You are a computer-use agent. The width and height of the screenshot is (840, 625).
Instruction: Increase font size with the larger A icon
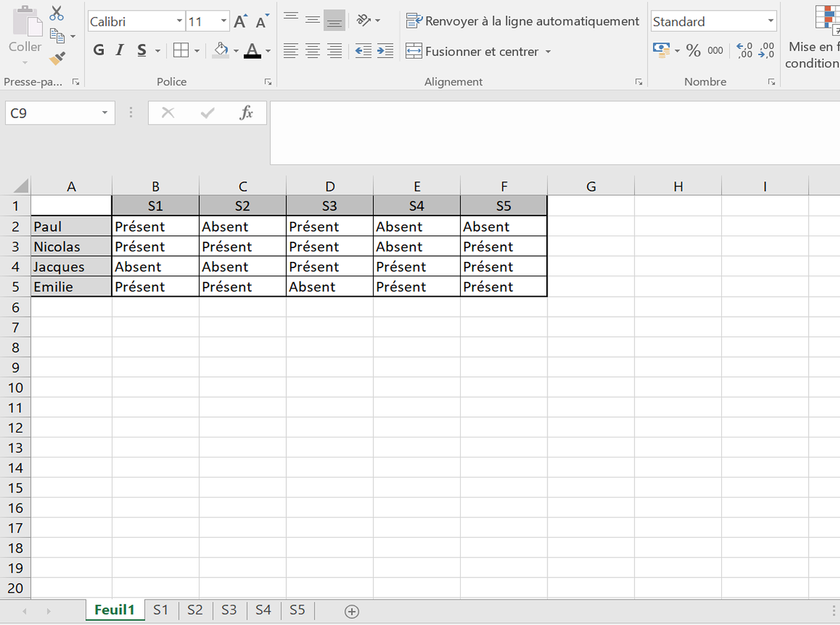239,19
